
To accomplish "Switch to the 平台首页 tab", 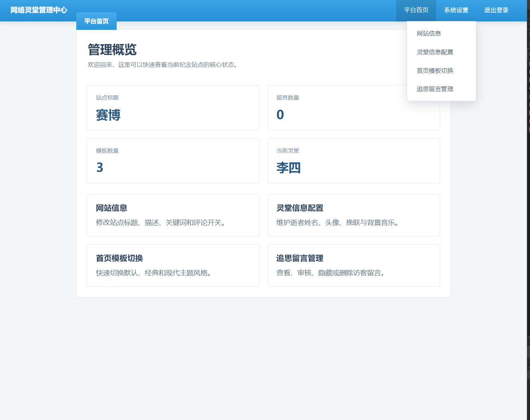I will (96, 21).
